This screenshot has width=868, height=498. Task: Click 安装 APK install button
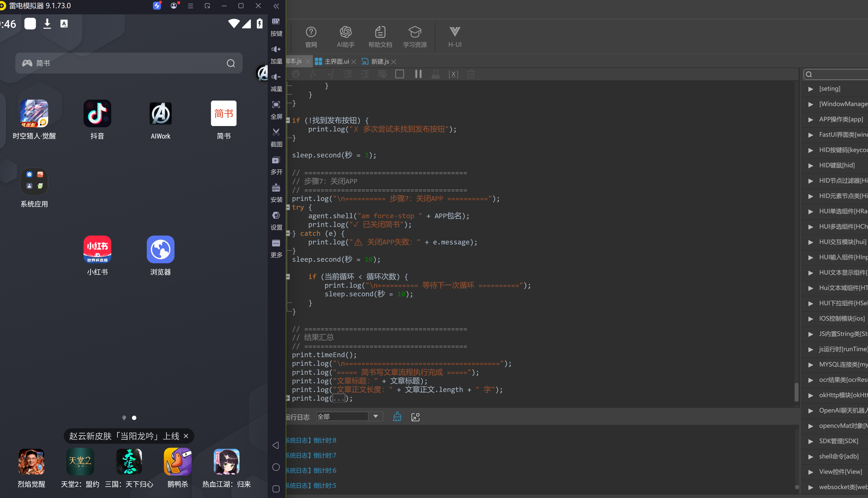tap(276, 193)
